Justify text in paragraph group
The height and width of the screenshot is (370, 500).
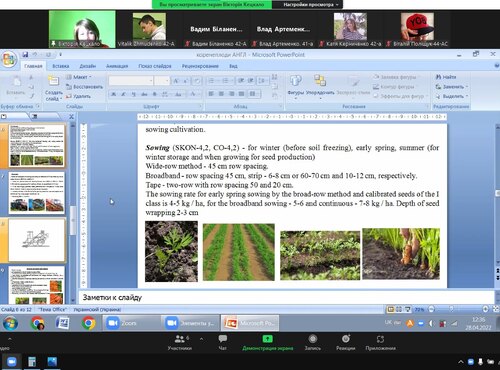(x=242, y=94)
